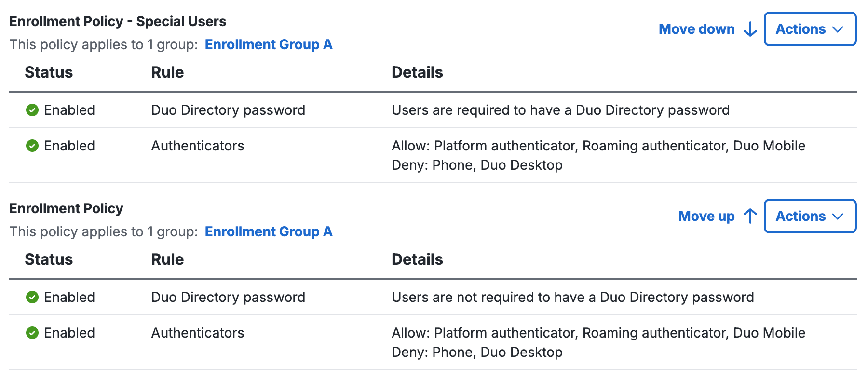Screen dimensions: 868x380
Task: Click green check for Special Users Authenticators rule
Action: click(32, 146)
